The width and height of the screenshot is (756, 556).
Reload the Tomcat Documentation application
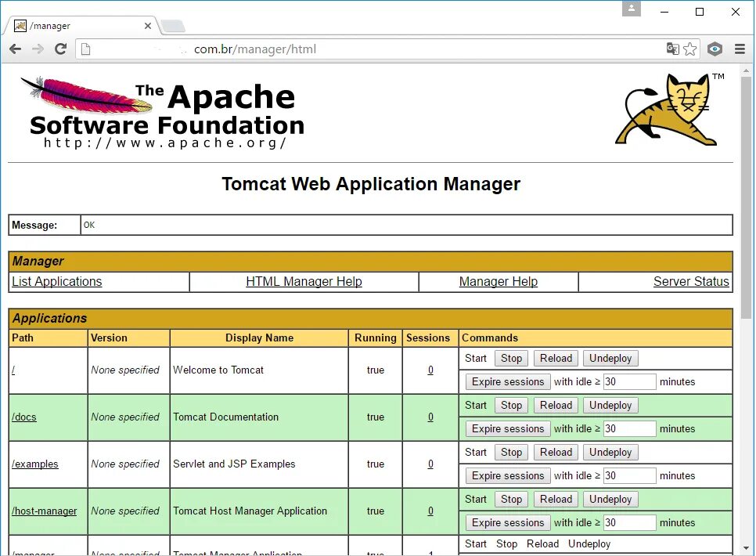click(x=556, y=405)
